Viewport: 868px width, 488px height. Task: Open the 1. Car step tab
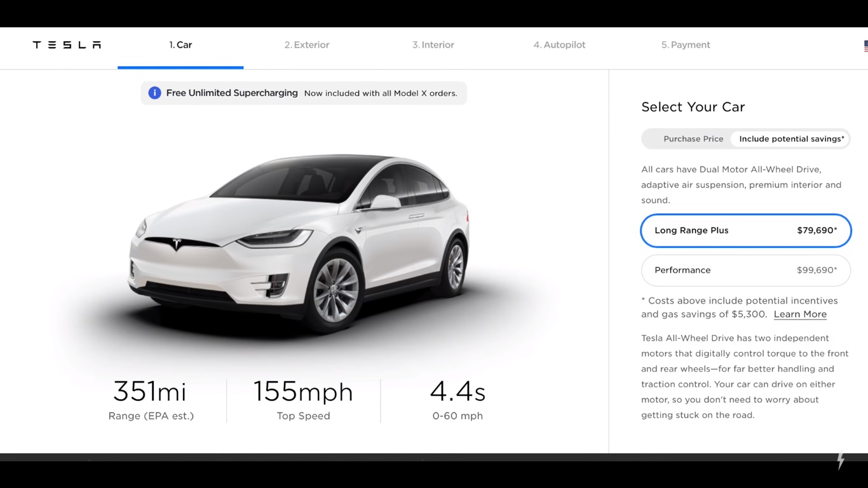(x=180, y=45)
